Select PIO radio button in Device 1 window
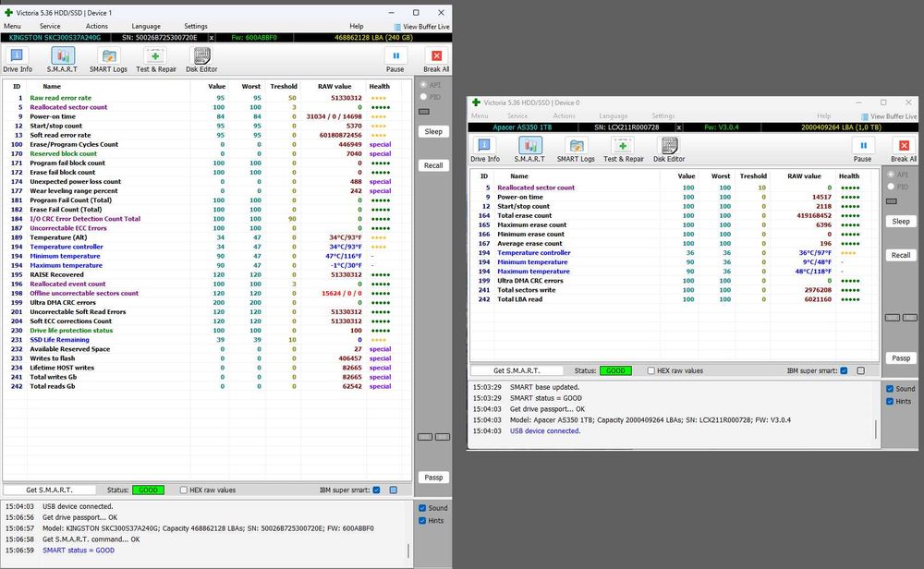 click(423, 97)
